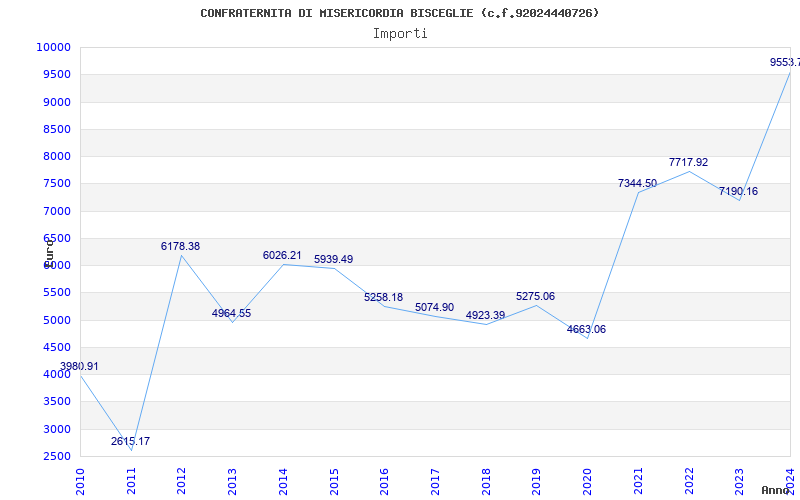Click the y-axis value 5500
The width and height of the screenshot is (800, 500).
57,293
